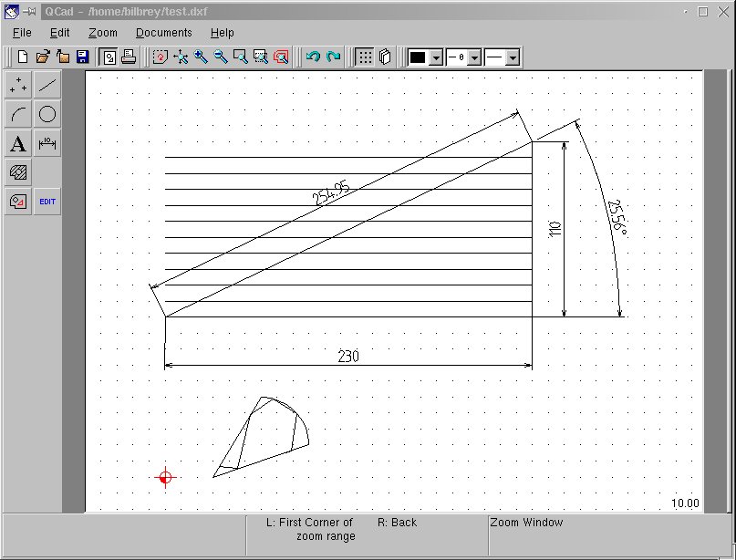Activate the Text tool
This screenshot has height=560, width=736.
tap(18, 144)
